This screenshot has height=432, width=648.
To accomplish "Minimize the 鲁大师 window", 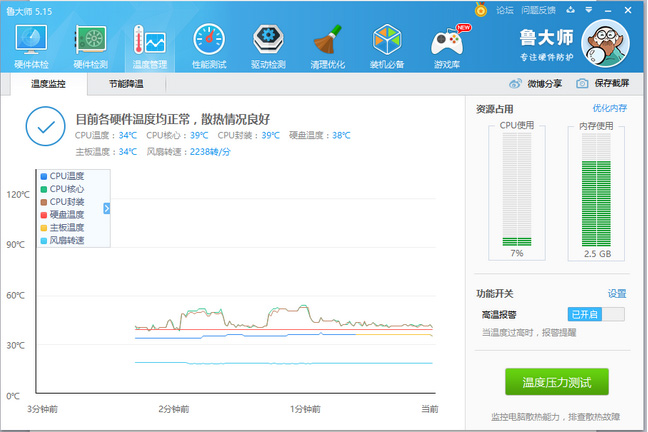I will (x=608, y=10).
